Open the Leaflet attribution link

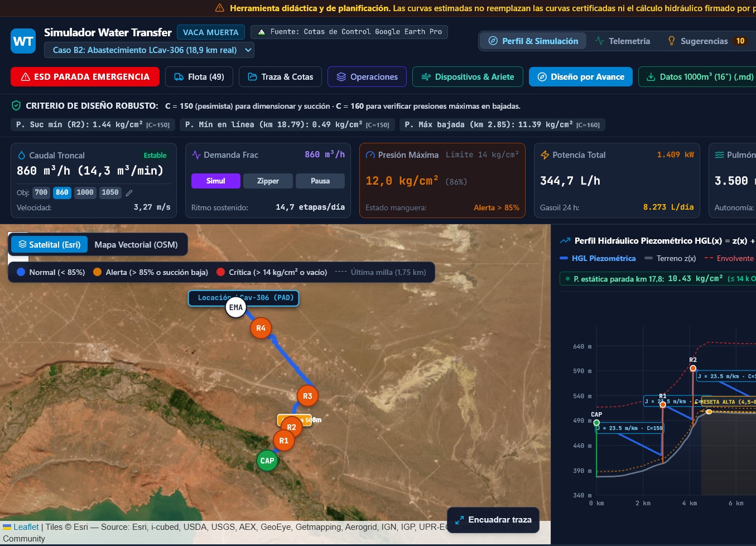pos(26,527)
